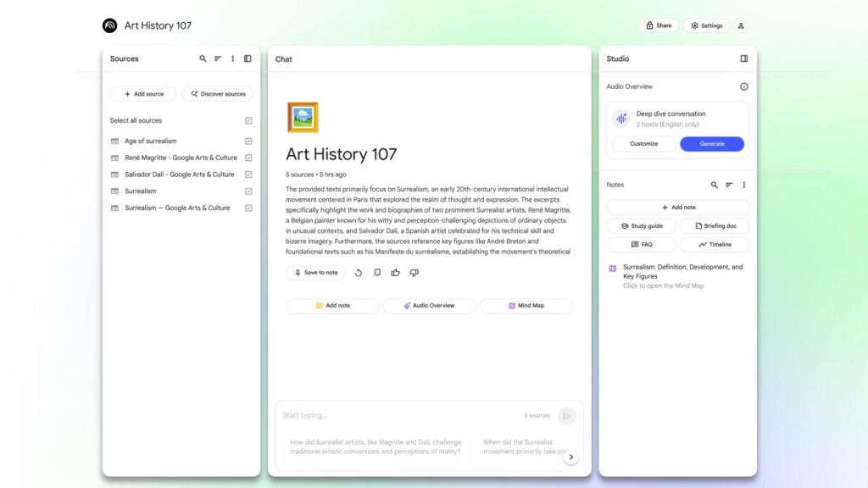Collapse the Sources panel
The width and height of the screenshot is (868, 488).
(x=248, y=58)
